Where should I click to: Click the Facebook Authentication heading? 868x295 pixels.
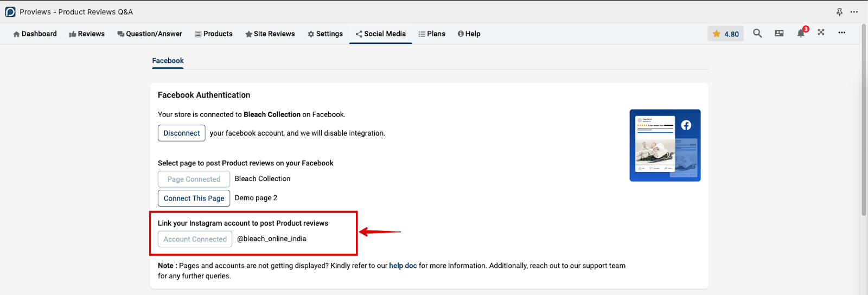(204, 95)
